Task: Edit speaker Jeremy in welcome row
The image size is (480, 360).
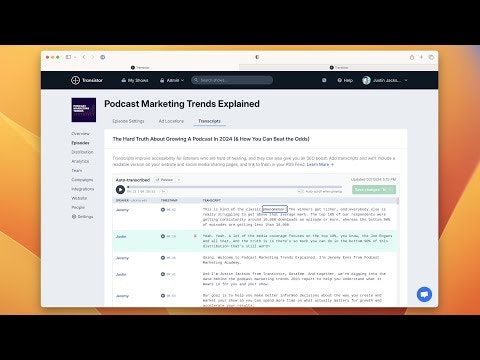Action: [x=122, y=258]
